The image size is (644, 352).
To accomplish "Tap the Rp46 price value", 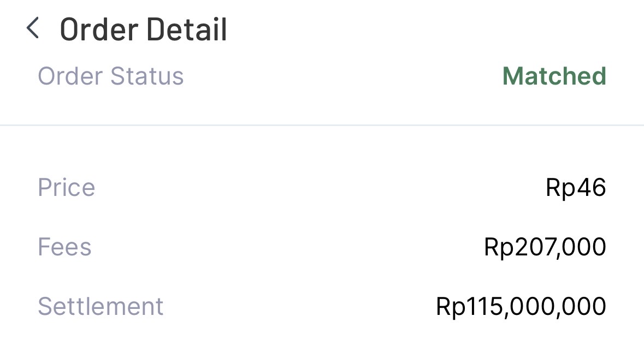I will 576,188.
